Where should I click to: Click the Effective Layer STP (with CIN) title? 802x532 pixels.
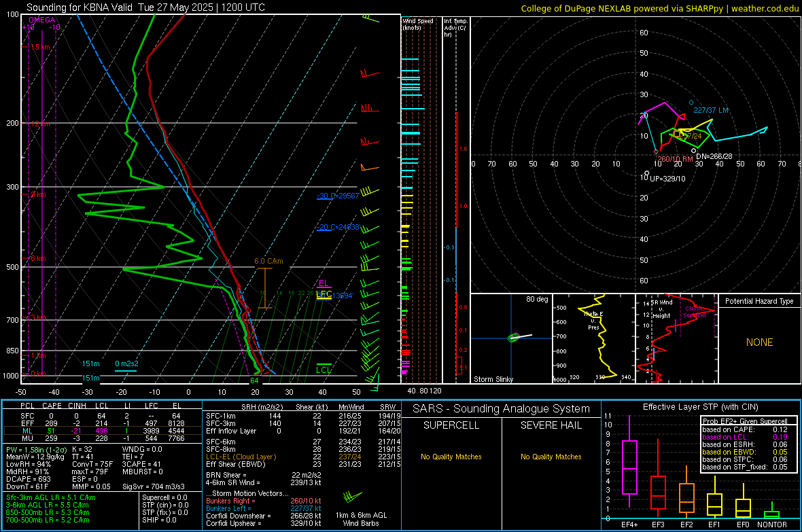700,407
